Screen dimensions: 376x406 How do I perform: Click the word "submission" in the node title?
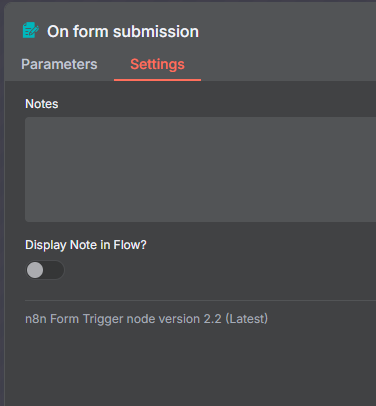(156, 32)
